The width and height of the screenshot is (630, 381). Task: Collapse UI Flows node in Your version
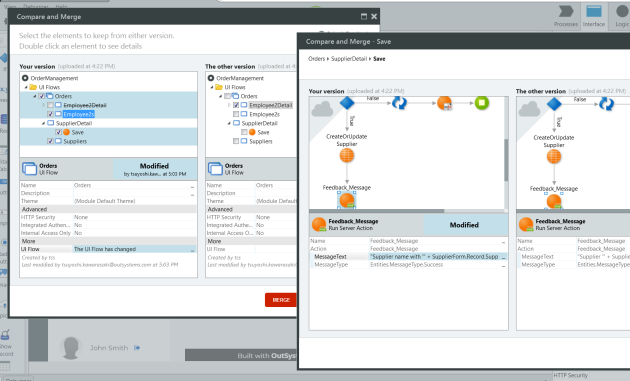coord(26,87)
